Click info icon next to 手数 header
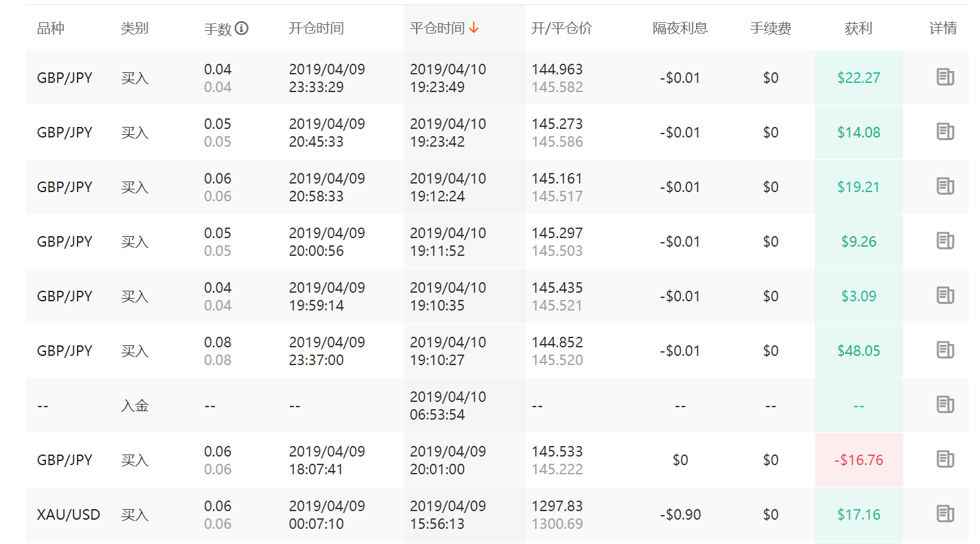980x544 pixels. pyautogui.click(x=242, y=28)
